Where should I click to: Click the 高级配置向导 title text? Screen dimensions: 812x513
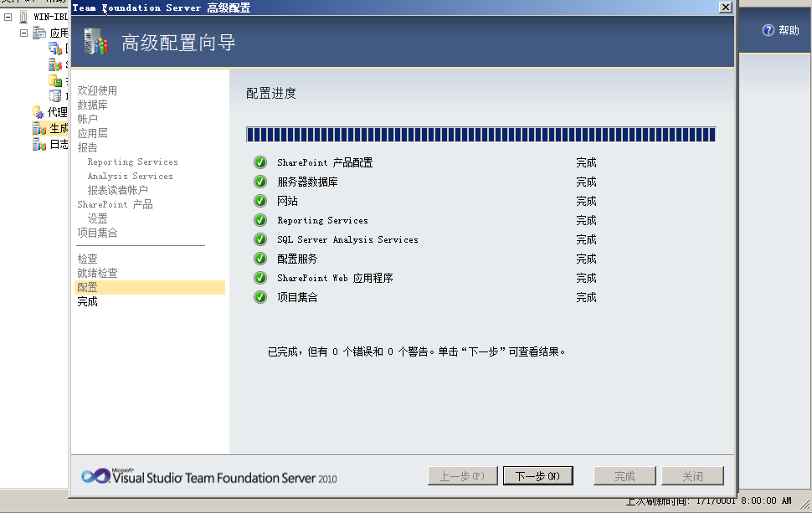tap(178, 43)
